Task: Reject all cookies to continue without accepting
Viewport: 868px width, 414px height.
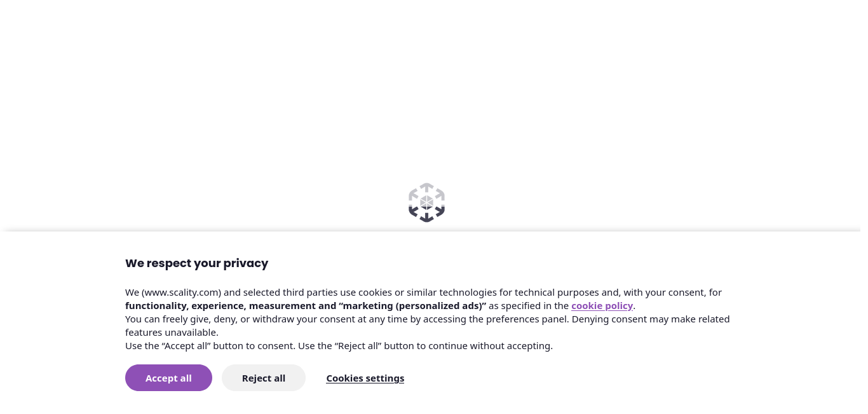Action: click(264, 378)
